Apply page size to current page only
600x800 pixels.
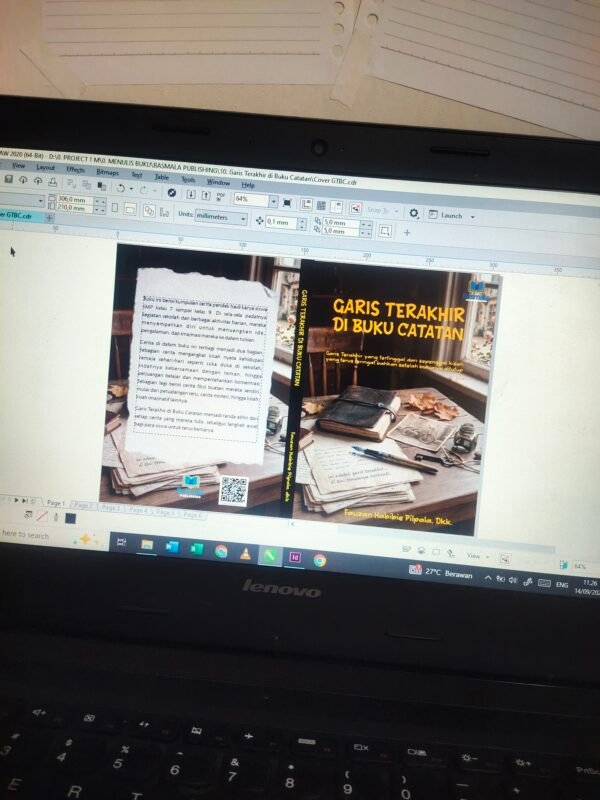tap(164, 212)
